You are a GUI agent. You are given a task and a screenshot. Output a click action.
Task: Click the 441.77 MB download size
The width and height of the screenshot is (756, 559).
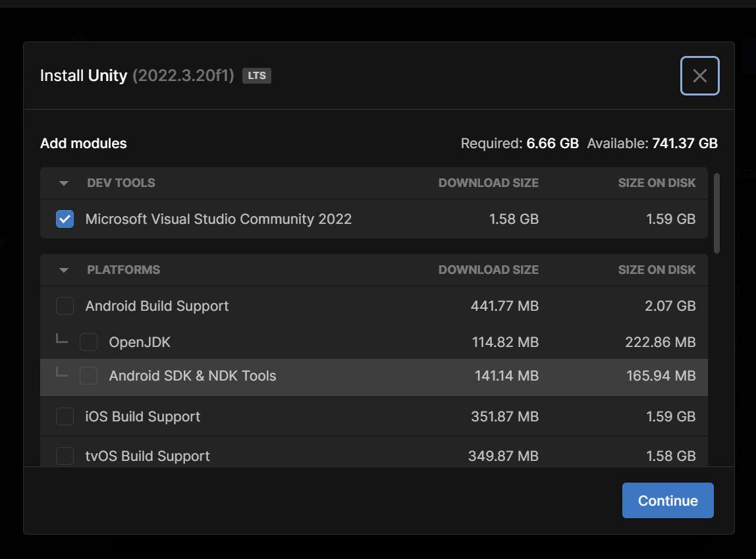[505, 306]
